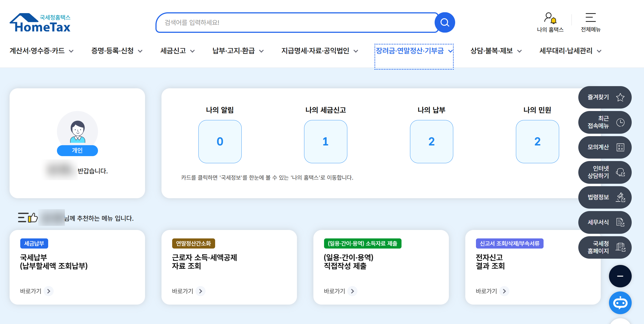Open 나의 홈택스 profile icon
This screenshot has width=644, height=324.
pyautogui.click(x=549, y=18)
